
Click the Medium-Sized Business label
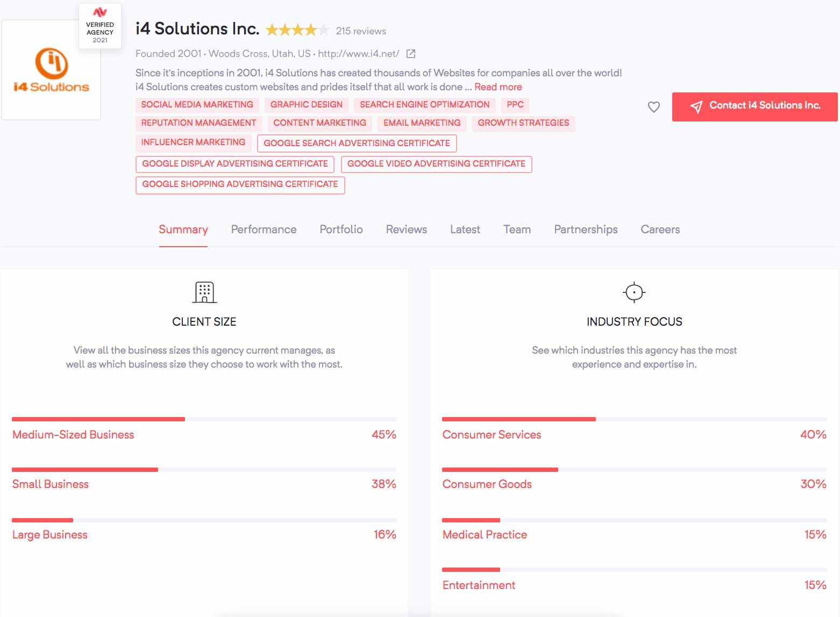[x=73, y=435]
